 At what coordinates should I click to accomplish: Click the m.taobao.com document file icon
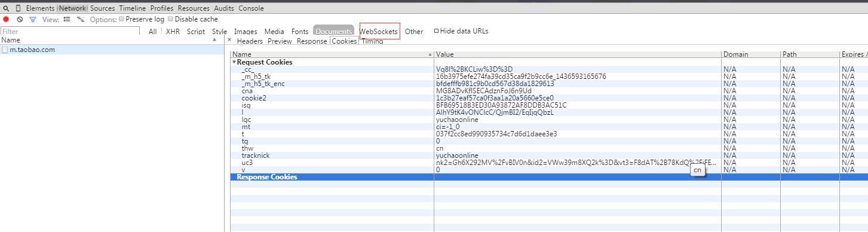5,50
